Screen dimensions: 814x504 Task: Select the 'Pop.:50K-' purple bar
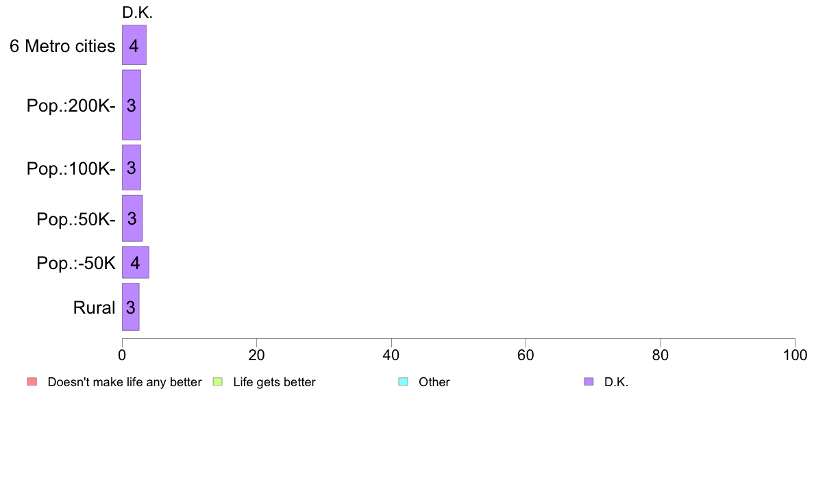(x=132, y=218)
